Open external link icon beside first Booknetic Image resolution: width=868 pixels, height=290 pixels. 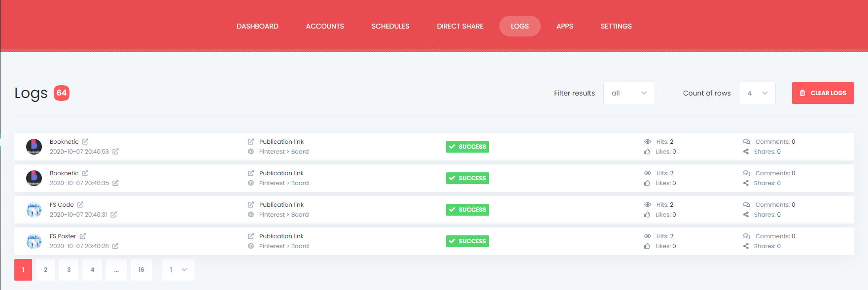pos(85,141)
